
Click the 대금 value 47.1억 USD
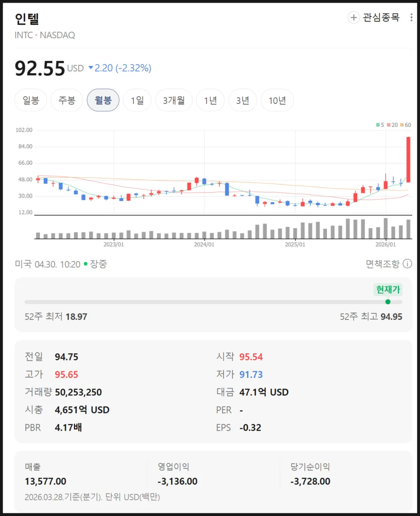tap(264, 392)
